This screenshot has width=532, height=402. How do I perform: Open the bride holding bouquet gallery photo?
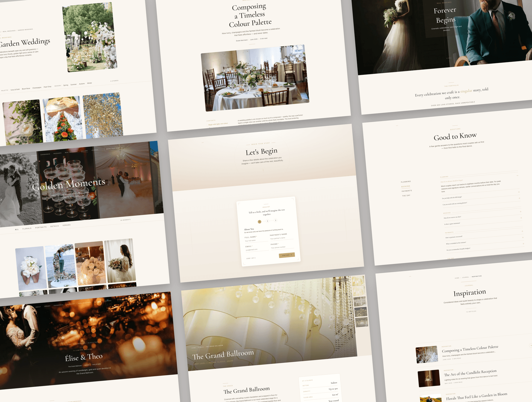(x=120, y=261)
